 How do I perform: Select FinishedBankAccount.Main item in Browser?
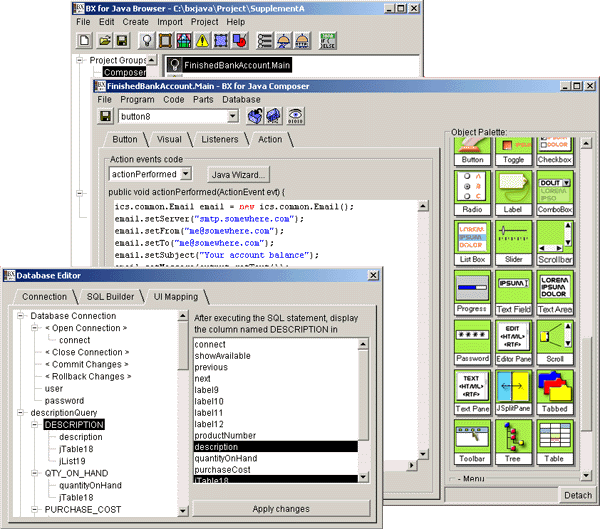tap(229, 65)
